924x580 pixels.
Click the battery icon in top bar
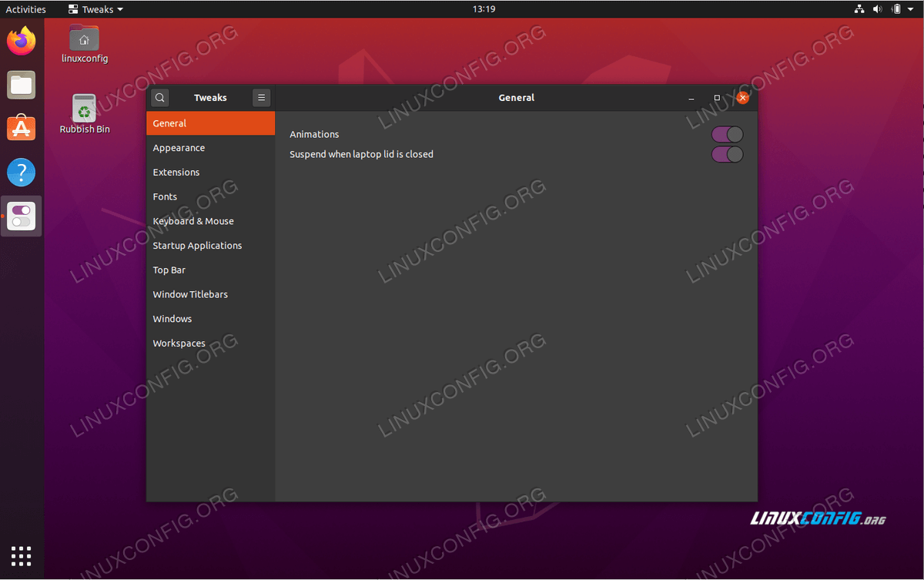click(896, 9)
